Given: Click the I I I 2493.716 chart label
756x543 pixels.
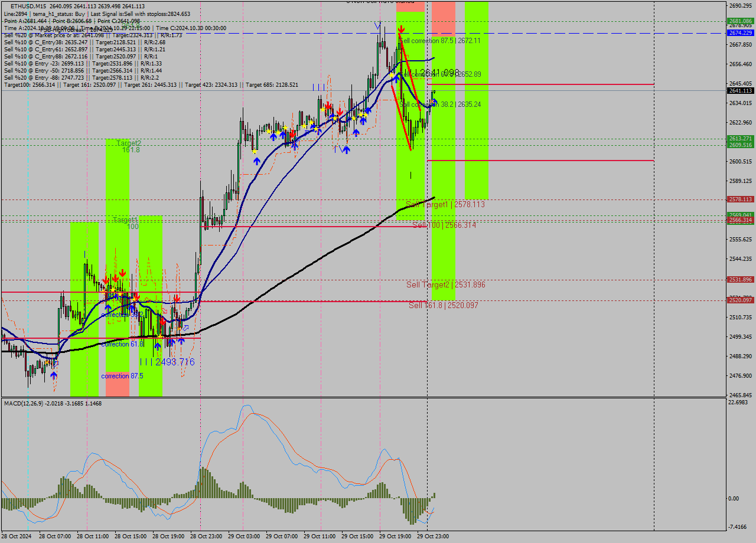Looking at the screenshot, I should (167, 362).
